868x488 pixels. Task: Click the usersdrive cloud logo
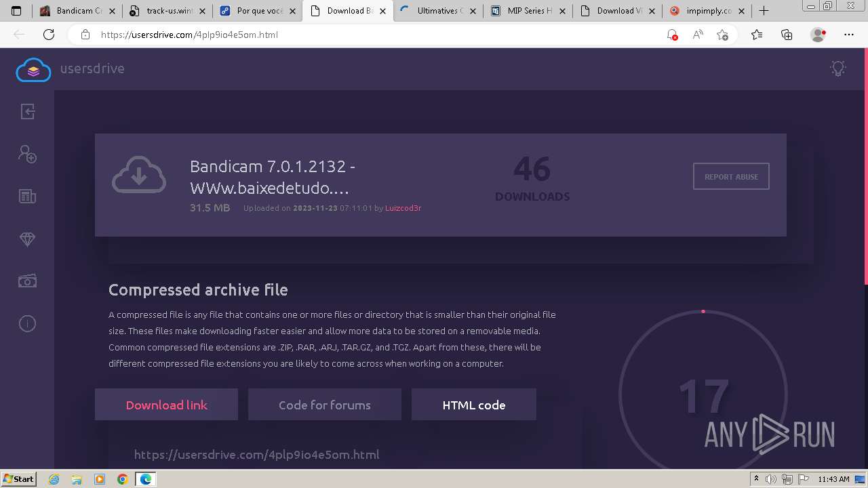click(x=33, y=69)
